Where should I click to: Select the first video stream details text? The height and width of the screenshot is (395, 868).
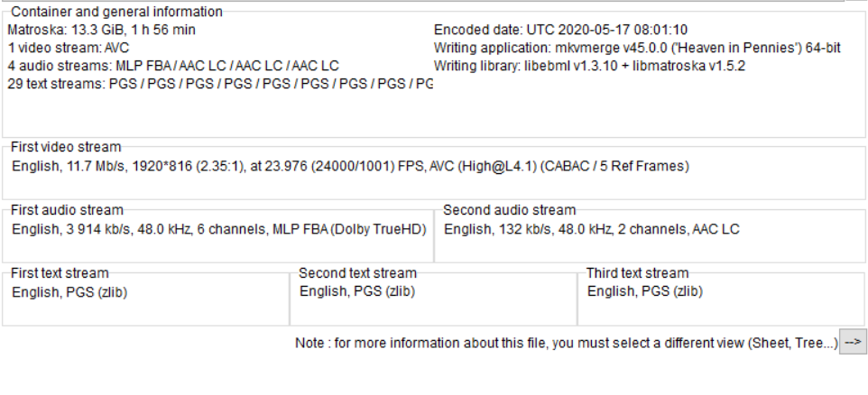(x=350, y=166)
